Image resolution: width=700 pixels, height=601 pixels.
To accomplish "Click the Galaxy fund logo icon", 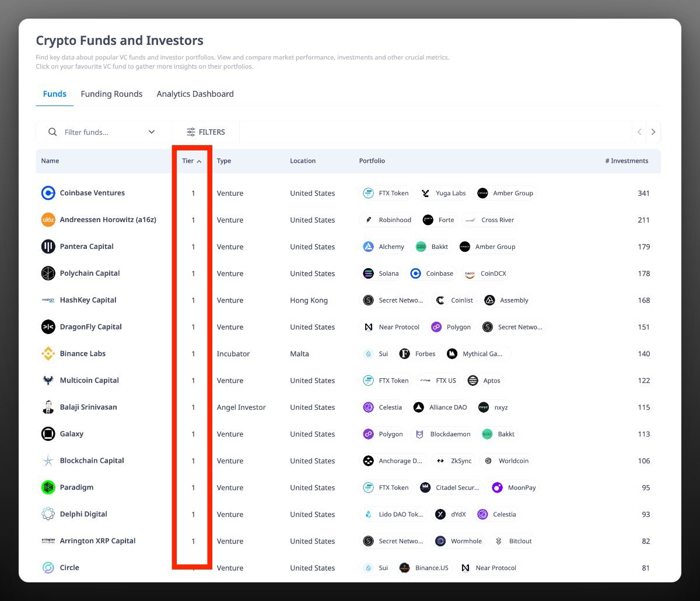I will [48, 434].
